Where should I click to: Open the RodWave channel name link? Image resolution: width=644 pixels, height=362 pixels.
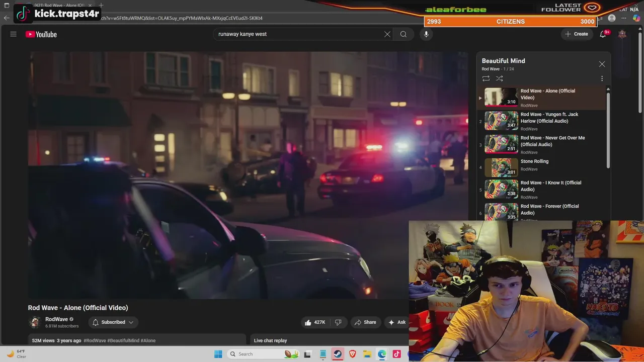[x=56, y=319]
